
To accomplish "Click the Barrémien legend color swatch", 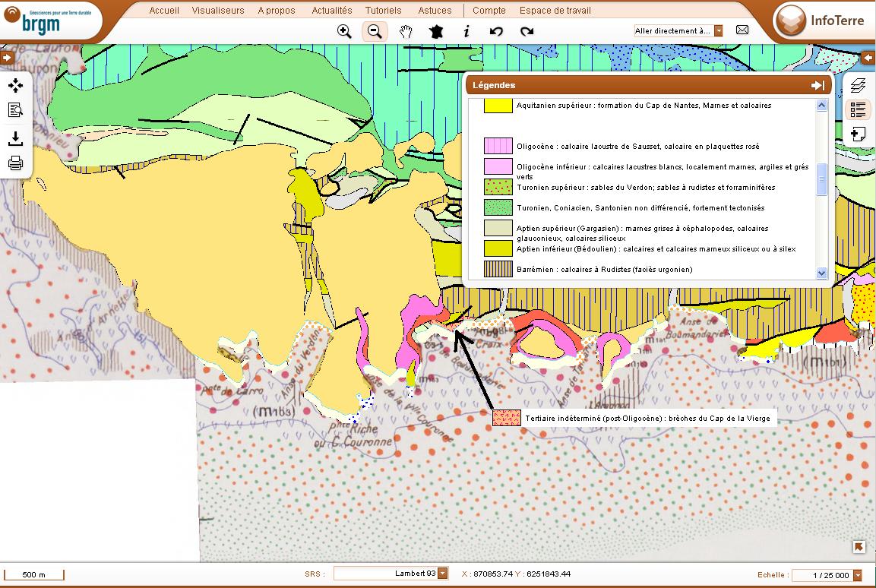I will [x=498, y=269].
